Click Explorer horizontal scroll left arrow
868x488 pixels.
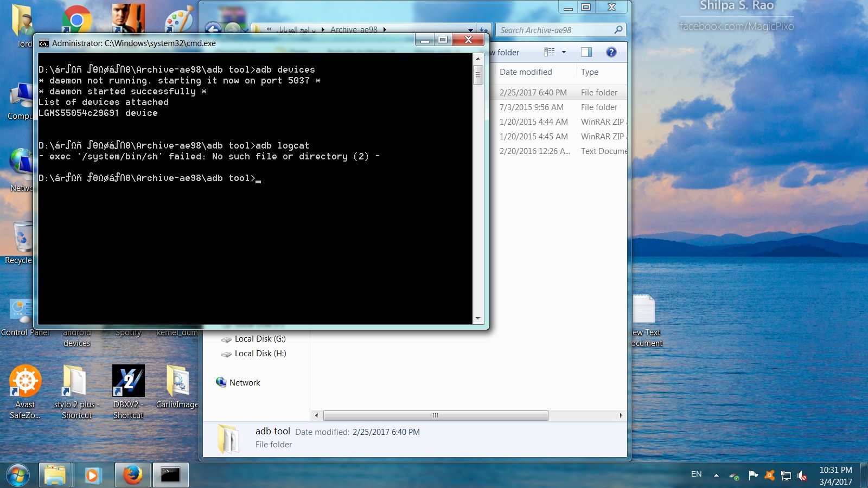pos(317,415)
